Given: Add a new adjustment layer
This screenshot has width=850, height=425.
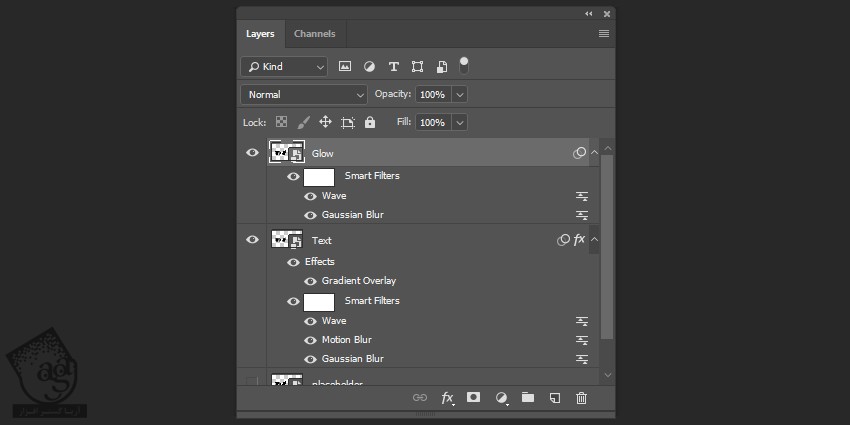Looking at the screenshot, I should [x=501, y=398].
